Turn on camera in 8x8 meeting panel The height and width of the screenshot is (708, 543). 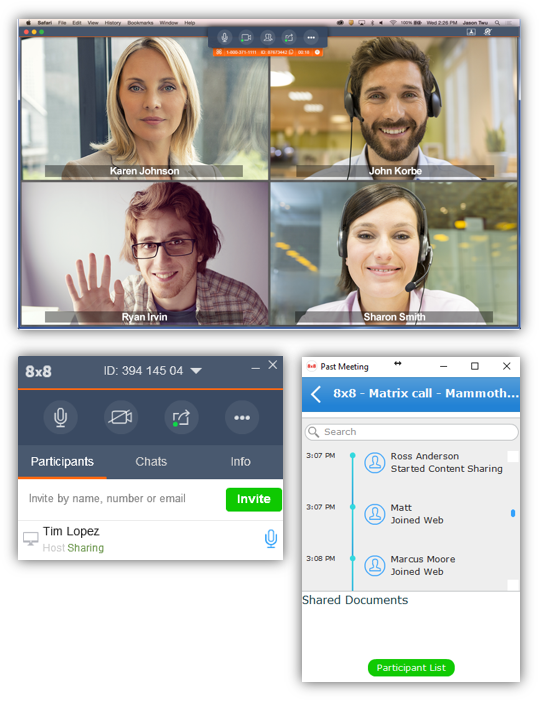(x=121, y=417)
